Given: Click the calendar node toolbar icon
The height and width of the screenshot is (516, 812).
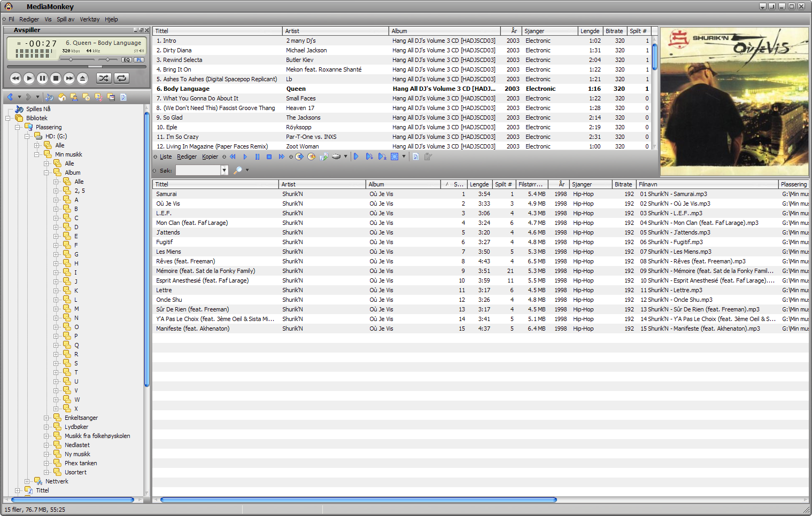Looking at the screenshot, I should 111,97.
